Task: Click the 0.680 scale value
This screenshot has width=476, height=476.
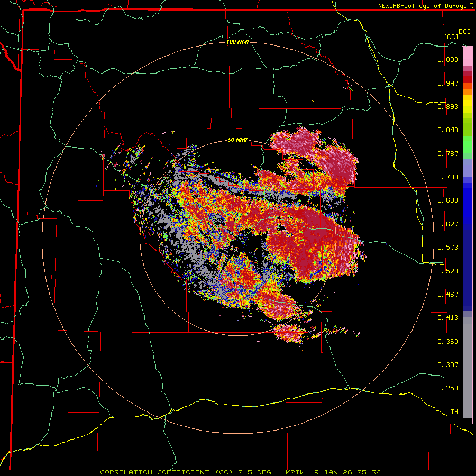Action: 448,200
